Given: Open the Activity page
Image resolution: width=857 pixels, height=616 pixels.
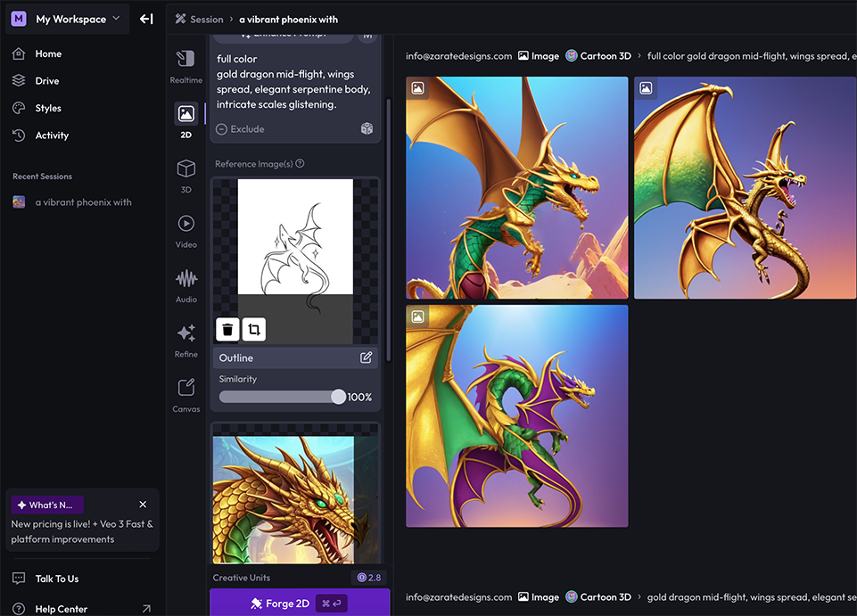Looking at the screenshot, I should pos(52,136).
